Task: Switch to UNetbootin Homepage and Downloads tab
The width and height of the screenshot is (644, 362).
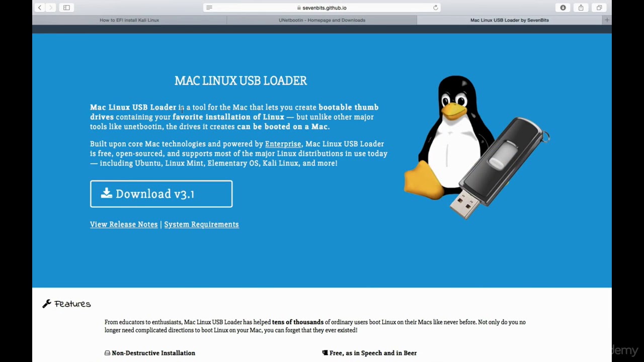Action: [322, 20]
